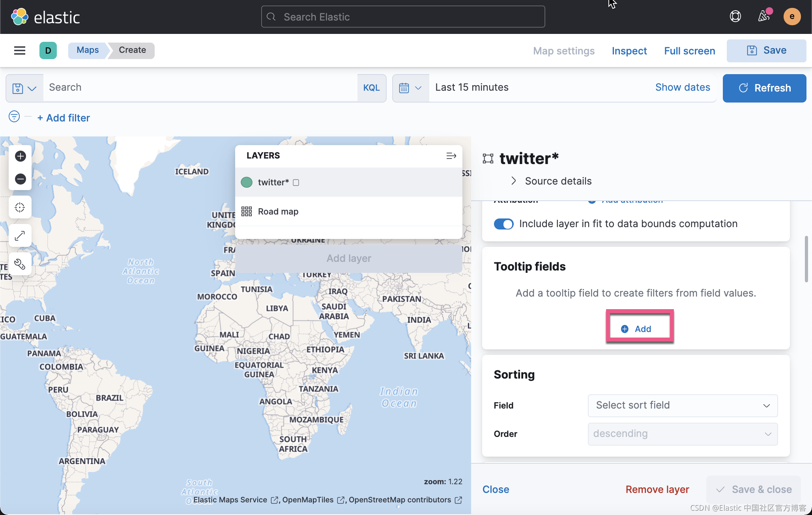Click the twitter* layer color circle

coord(247,182)
